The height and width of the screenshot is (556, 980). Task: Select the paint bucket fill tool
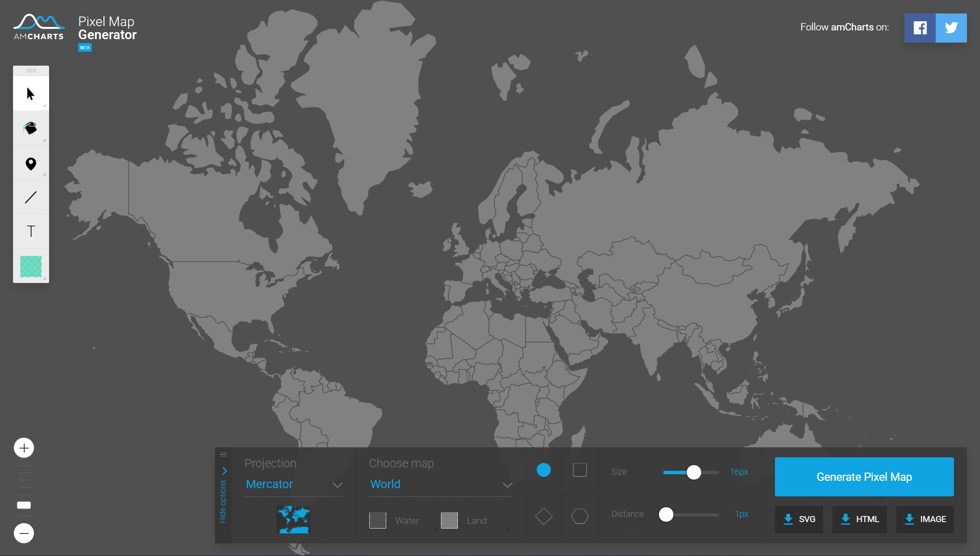click(30, 128)
